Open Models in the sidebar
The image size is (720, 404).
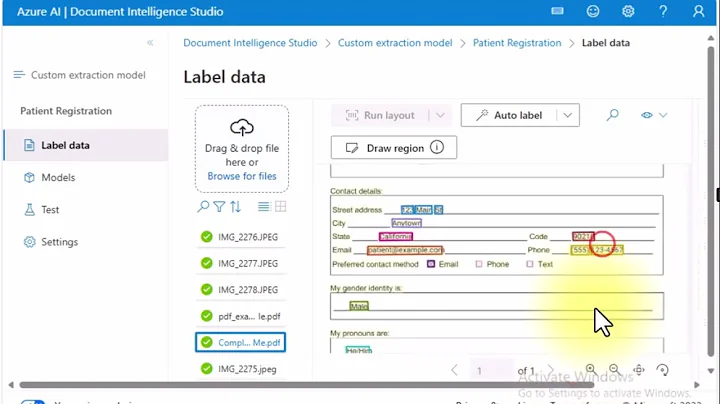click(x=58, y=177)
